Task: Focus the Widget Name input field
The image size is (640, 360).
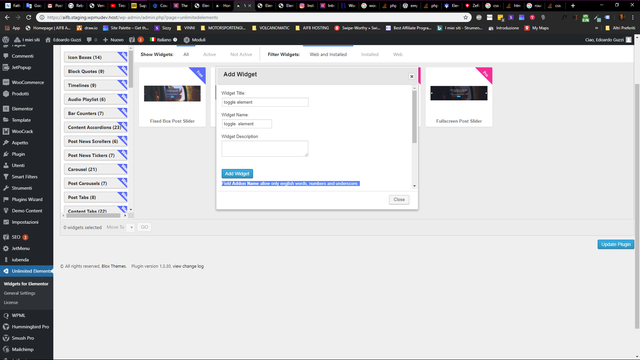Action: pyautogui.click(x=247, y=124)
